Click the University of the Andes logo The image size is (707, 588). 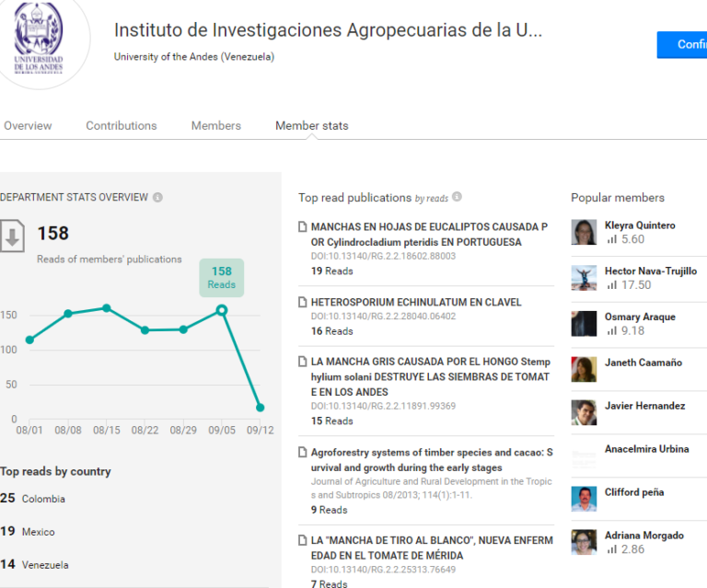[39, 40]
